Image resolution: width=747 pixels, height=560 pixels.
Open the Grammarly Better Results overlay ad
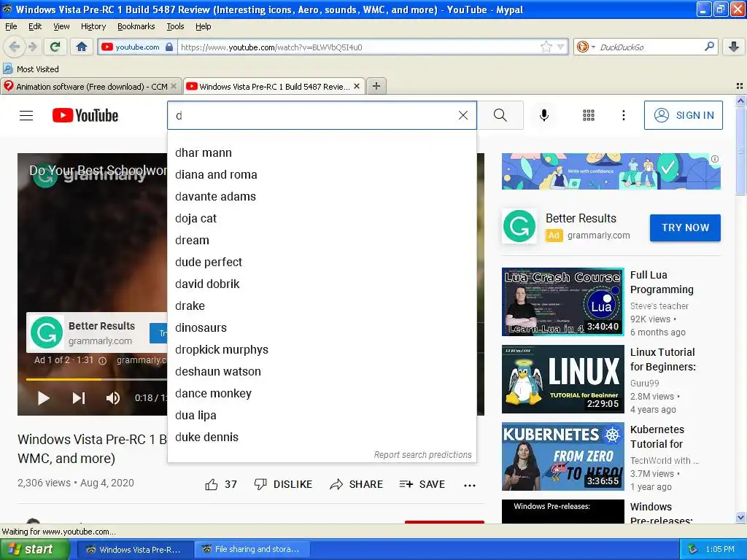coord(97,332)
